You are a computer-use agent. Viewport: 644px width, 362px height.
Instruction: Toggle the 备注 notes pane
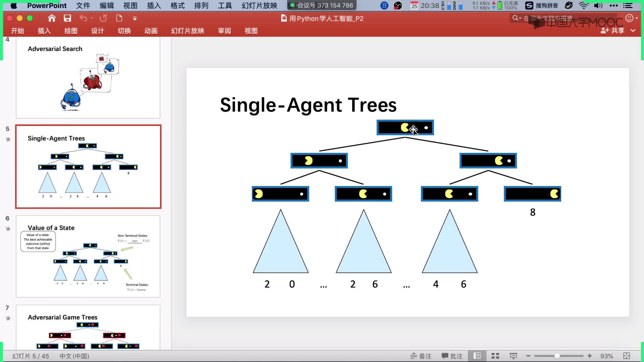(421, 356)
